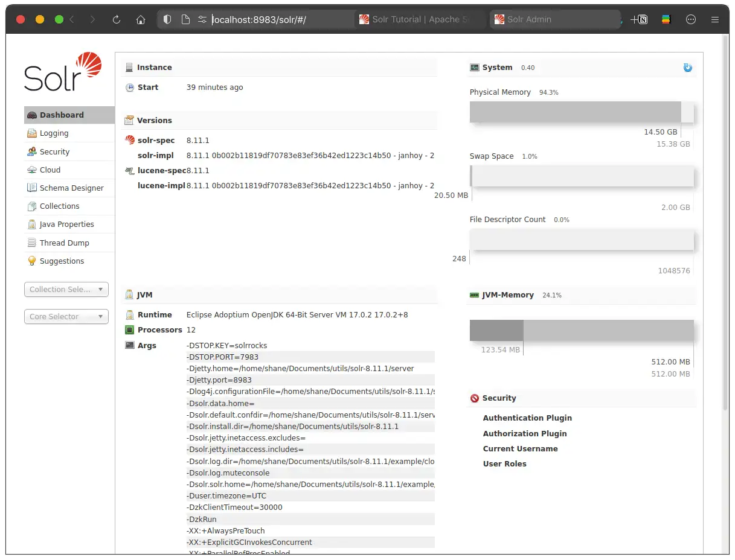Screen dimensions: 735x560
Task: Click the File Descriptor Count bar
Action: click(582, 240)
